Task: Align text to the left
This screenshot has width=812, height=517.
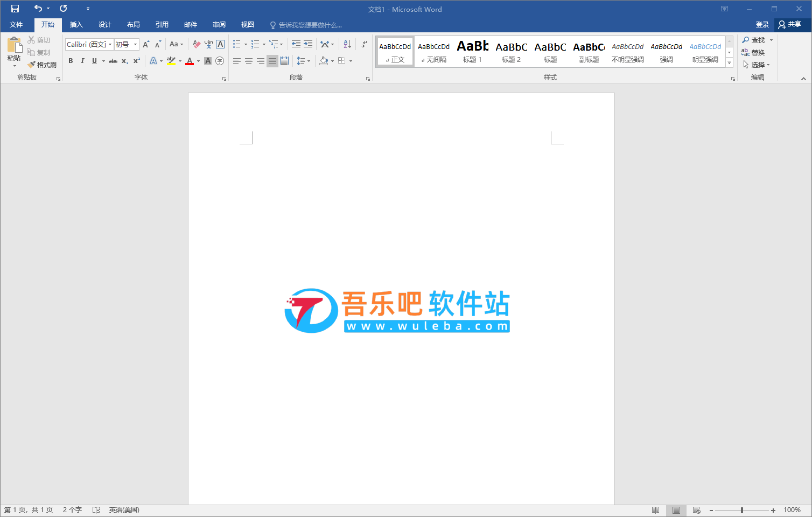Action: (x=237, y=61)
